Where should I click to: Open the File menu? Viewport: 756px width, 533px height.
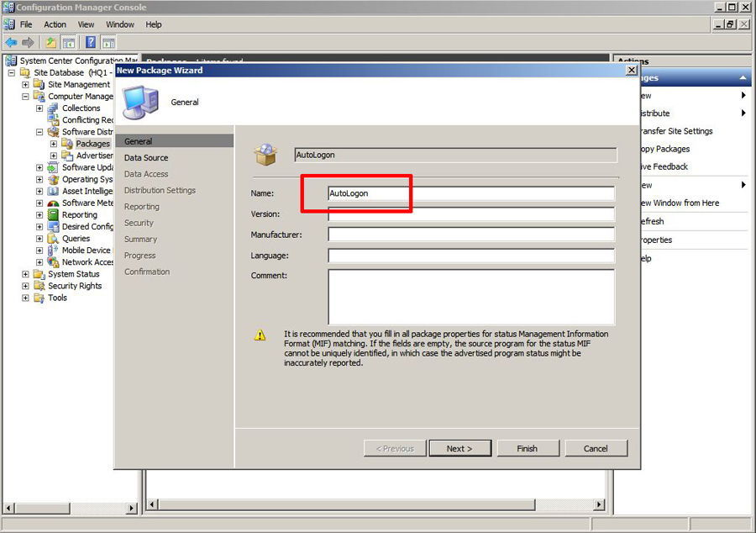[x=26, y=24]
